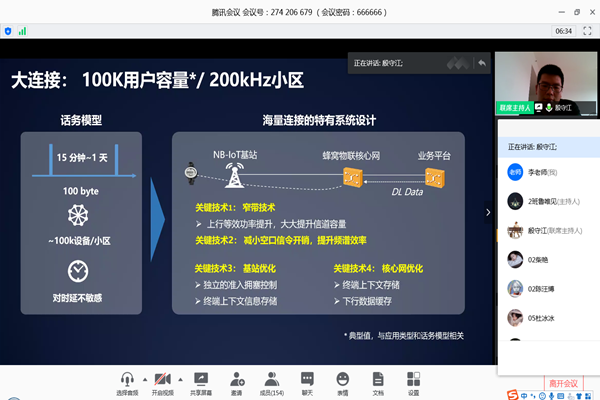Open the 设置 settings icon

pyautogui.click(x=413, y=379)
